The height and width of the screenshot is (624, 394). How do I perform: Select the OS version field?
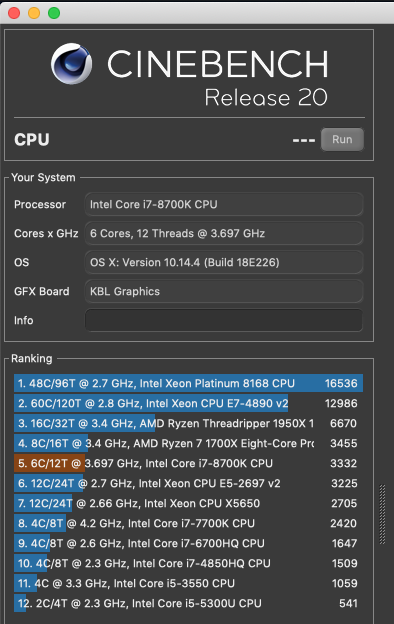[224, 262]
